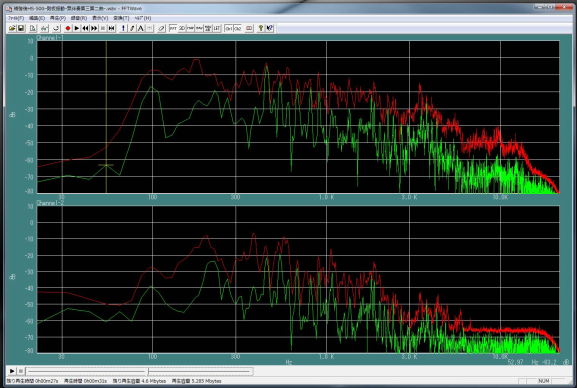Switch to FFT display mode
The height and width of the screenshot is (388, 577).
pos(173,28)
